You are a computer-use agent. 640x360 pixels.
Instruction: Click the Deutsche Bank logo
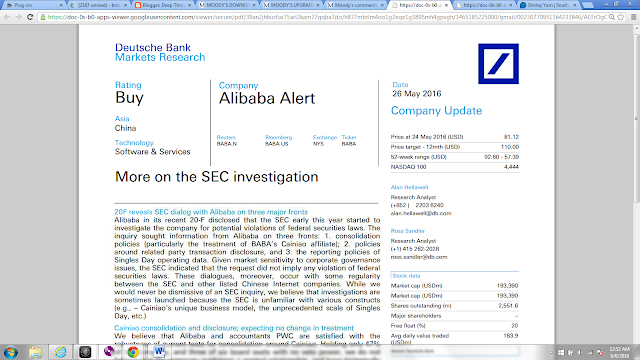[x=498, y=64]
